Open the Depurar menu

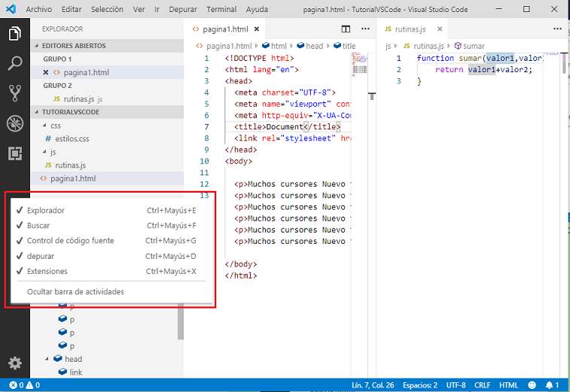pos(183,9)
